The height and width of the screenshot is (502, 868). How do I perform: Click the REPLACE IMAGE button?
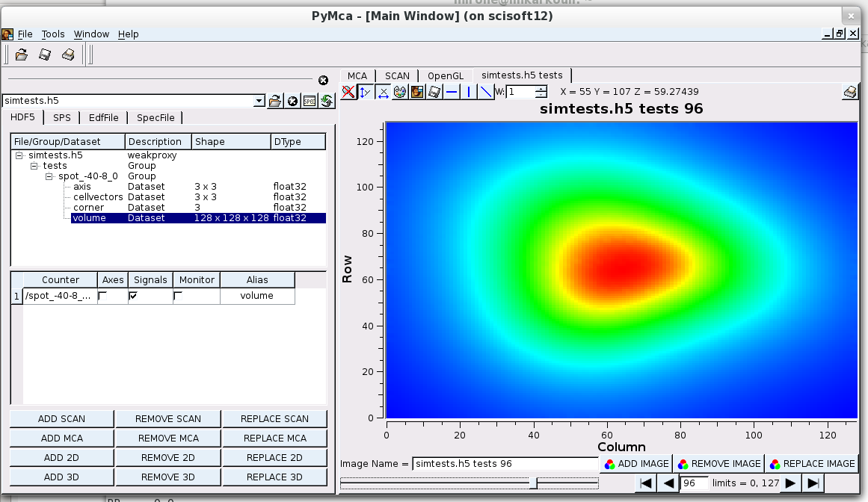[x=811, y=463]
